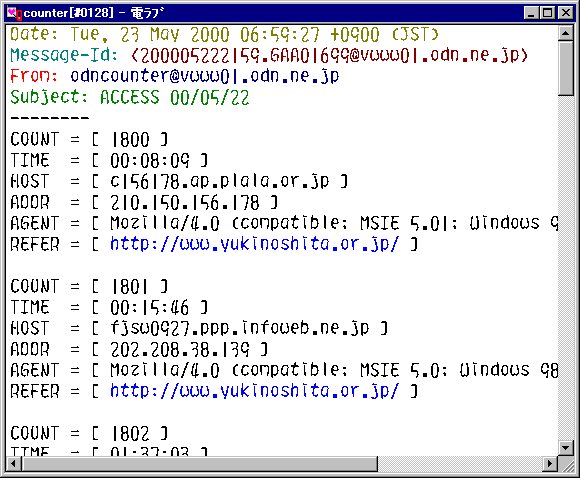The height and width of the screenshot is (478, 580).
Task: Click the vertical scrollbar up arrow
Action: click(x=566, y=34)
